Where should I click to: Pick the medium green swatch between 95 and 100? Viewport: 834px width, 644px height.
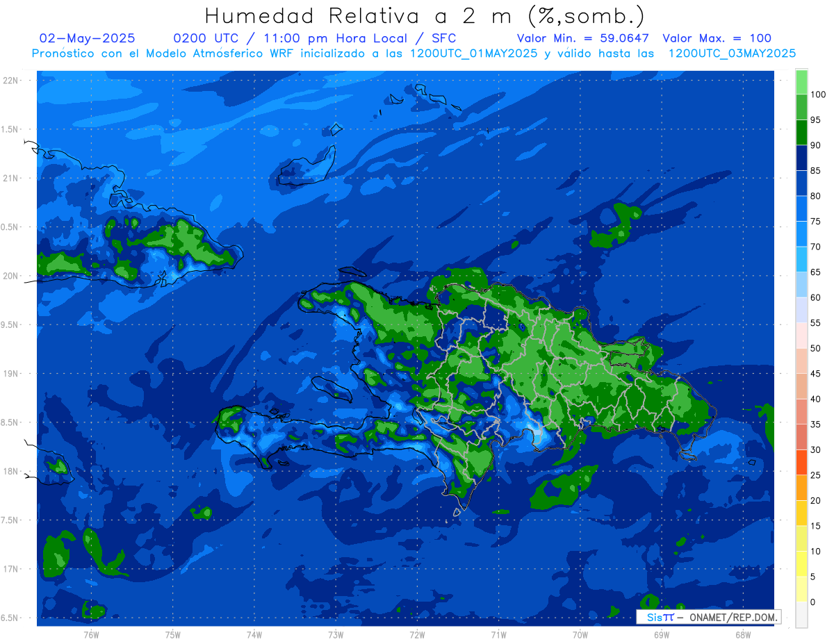pos(801,108)
